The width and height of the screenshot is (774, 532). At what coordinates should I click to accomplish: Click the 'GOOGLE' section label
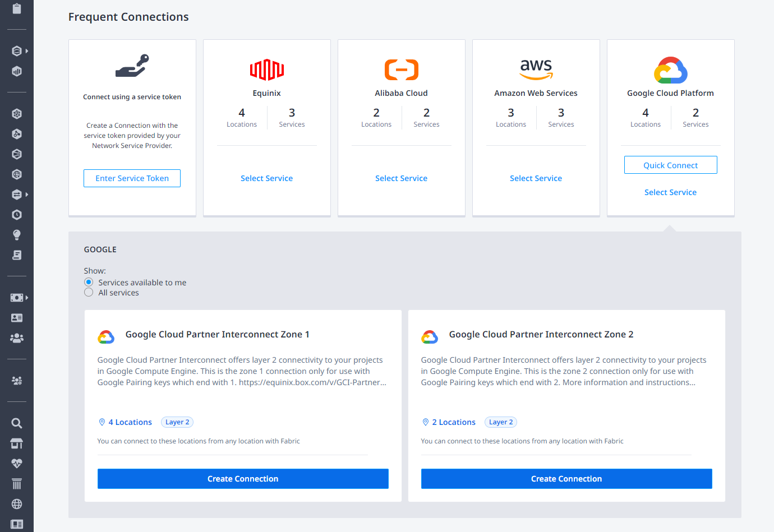point(100,249)
